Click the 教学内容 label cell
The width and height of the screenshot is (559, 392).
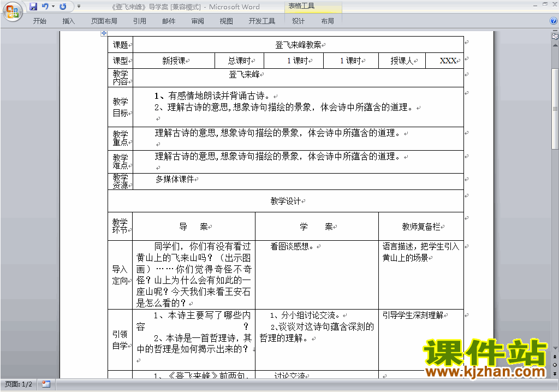click(121, 78)
